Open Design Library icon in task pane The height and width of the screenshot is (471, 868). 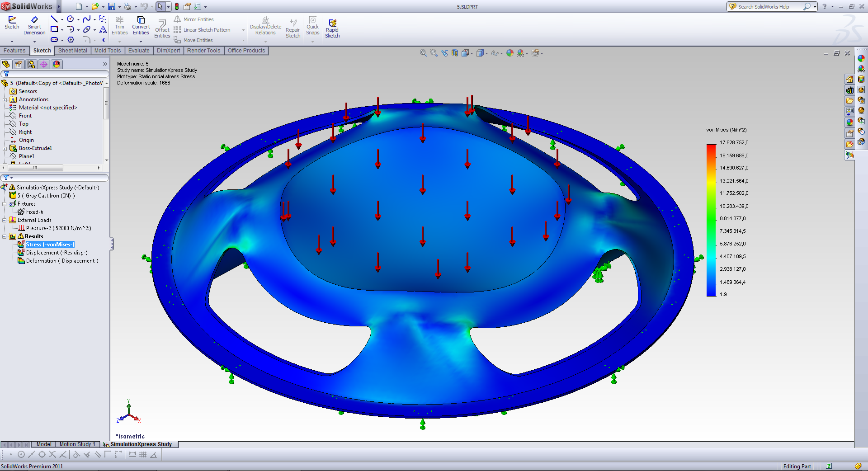850,90
